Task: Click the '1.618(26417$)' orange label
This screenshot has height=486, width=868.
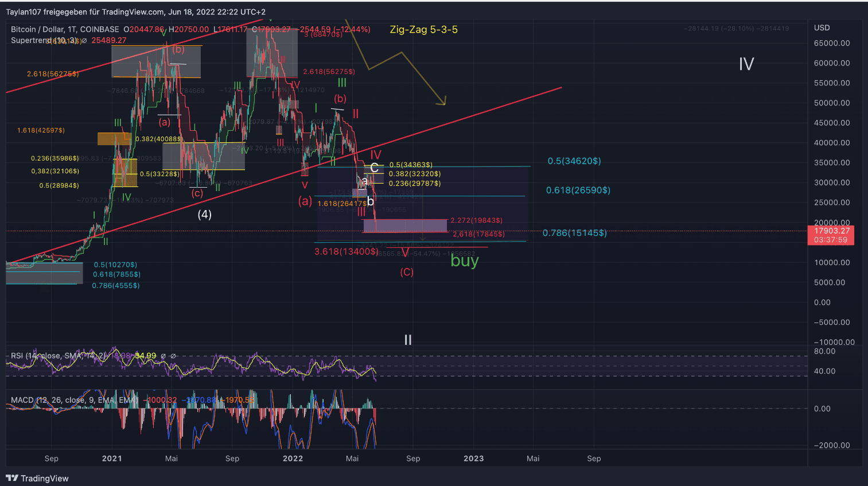Action: coord(342,204)
